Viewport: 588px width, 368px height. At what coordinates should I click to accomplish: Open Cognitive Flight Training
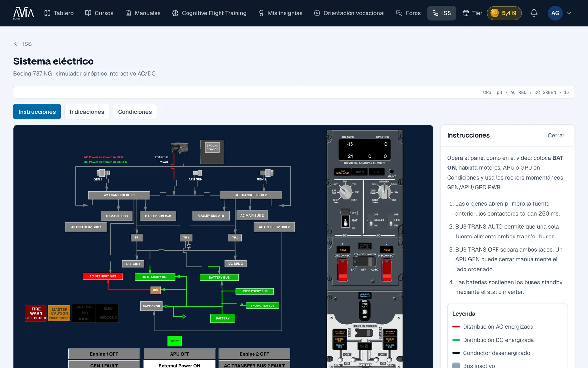209,13
